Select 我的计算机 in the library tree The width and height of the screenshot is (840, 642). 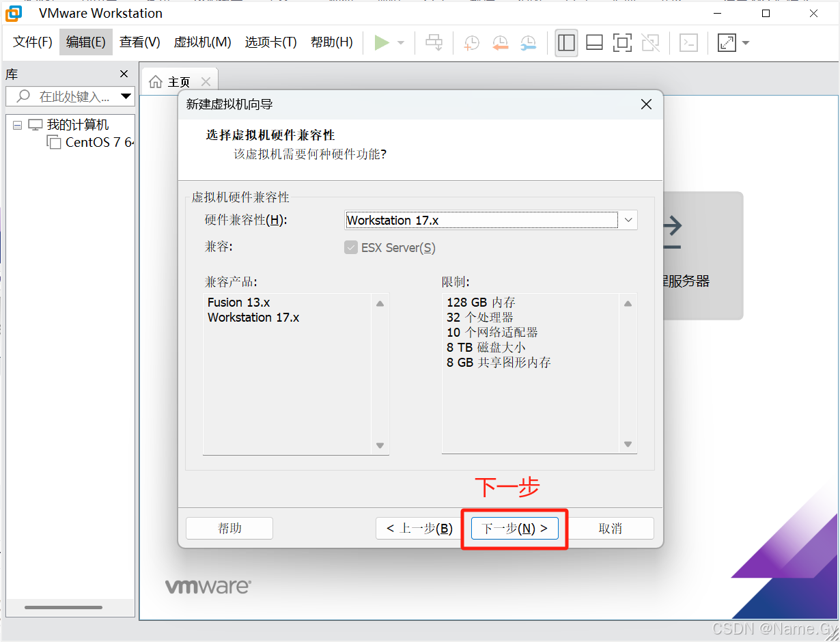tap(77, 125)
